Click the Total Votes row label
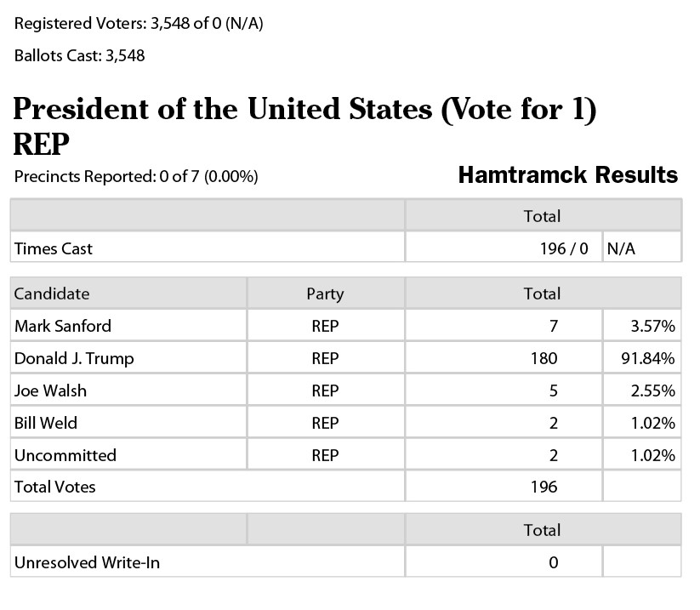 (x=55, y=487)
